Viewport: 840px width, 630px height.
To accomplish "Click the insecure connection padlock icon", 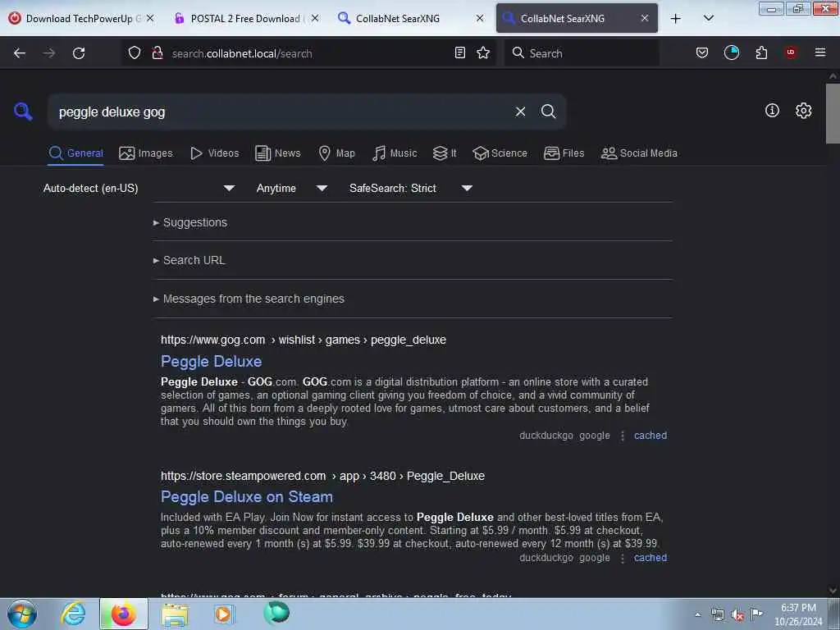I will [x=157, y=52].
